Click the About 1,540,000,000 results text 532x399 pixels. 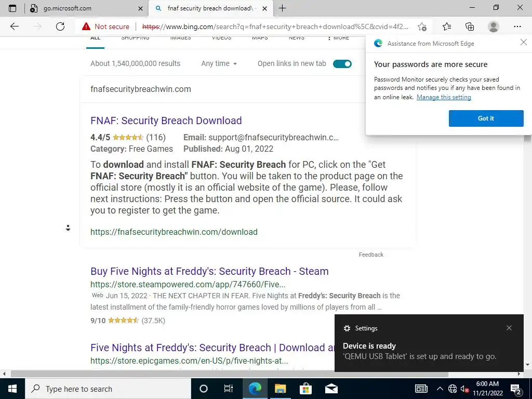click(135, 63)
